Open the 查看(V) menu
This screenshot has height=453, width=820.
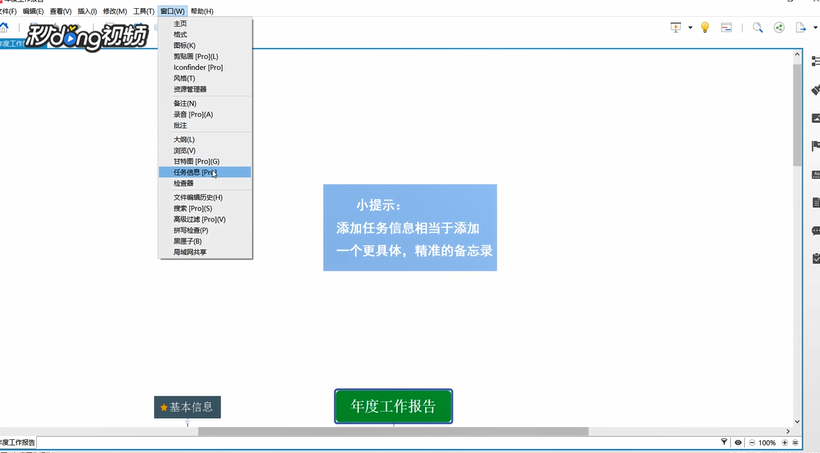(x=60, y=11)
